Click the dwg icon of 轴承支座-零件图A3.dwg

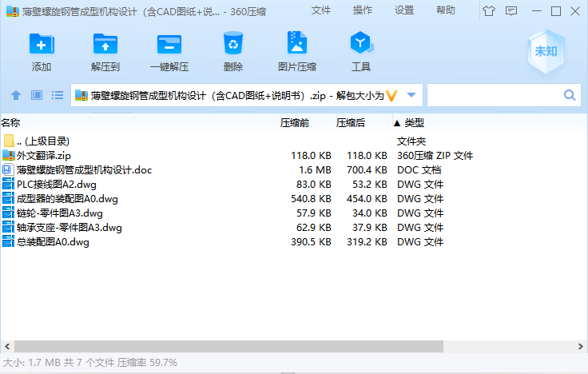8,227
